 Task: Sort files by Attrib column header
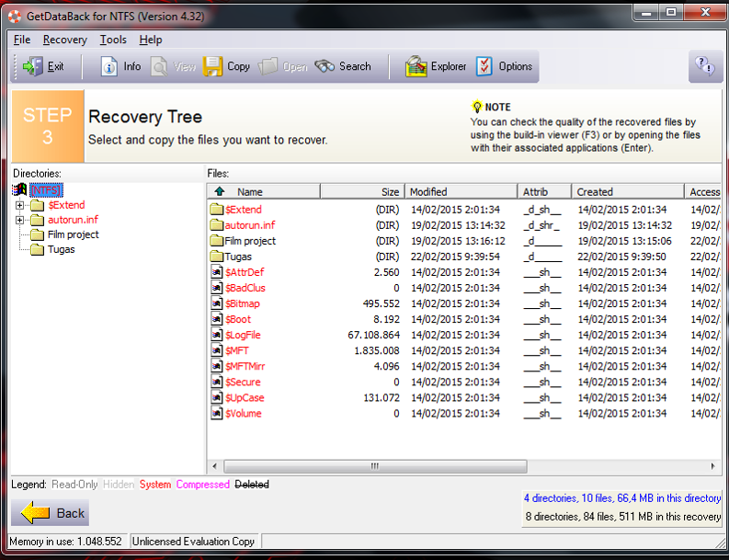(544, 191)
